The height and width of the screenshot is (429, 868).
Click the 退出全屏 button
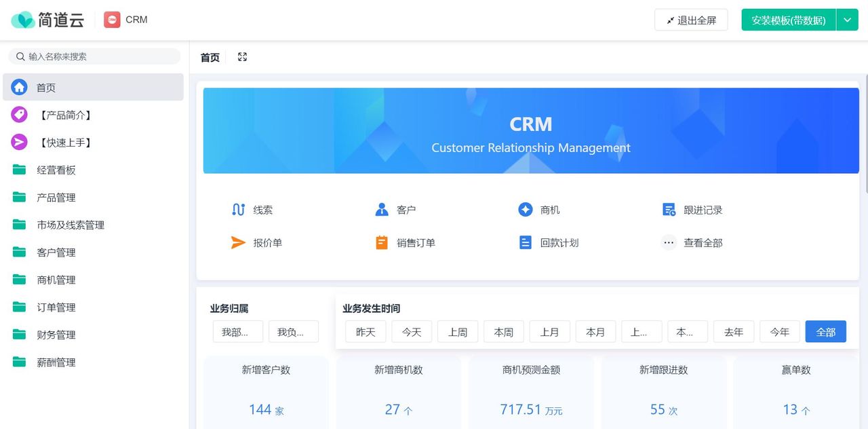click(691, 20)
